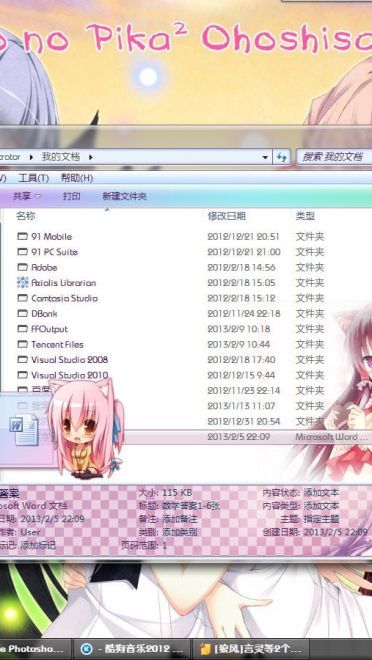372x660 pixels.
Task: Click date 2012/12/21 21:00
Action: pyautogui.click(x=244, y=252)
